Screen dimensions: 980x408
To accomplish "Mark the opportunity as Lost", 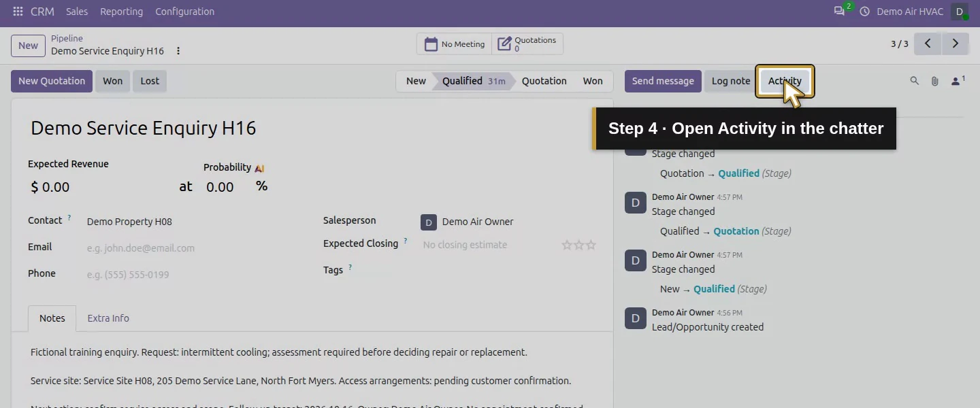I will [150, 81].
